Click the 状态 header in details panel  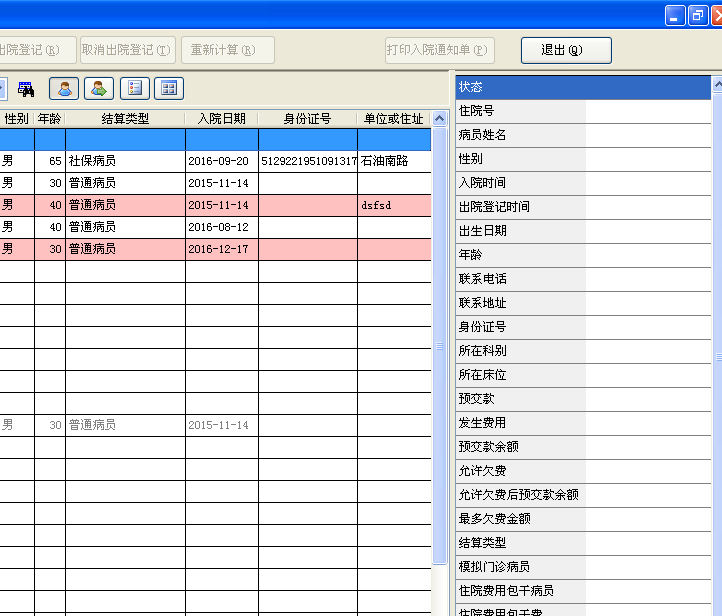(x=583, y=87)
